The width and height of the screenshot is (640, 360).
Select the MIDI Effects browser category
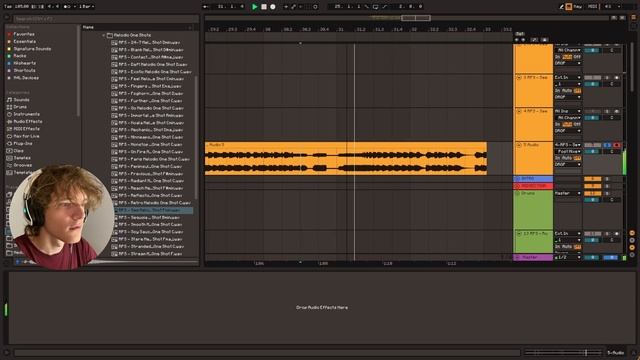pos(27,129)
